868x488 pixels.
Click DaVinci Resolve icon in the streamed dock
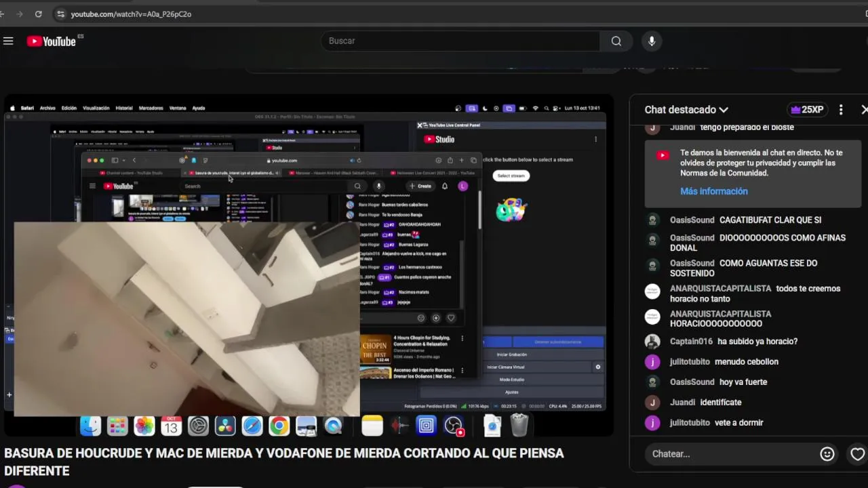(225, 426)
